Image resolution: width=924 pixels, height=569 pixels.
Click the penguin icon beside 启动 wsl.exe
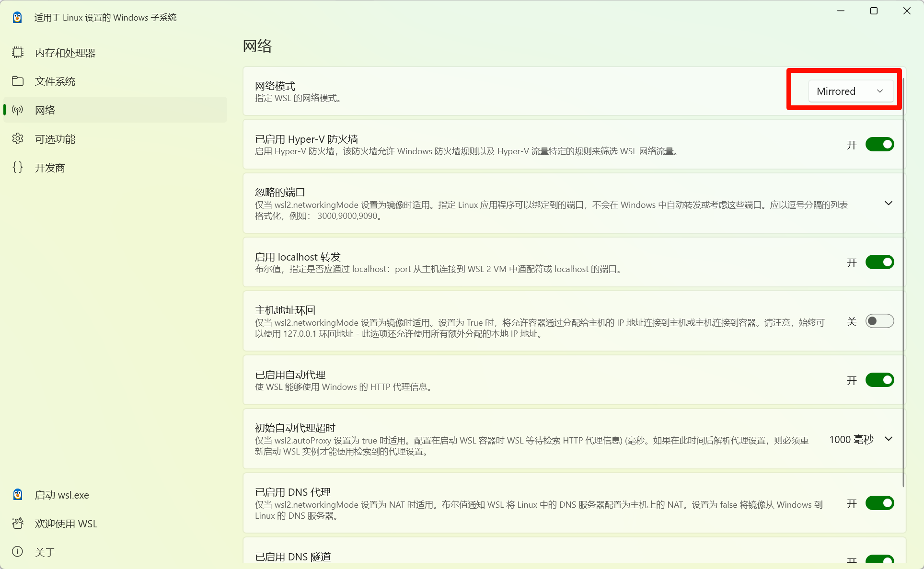18,495
